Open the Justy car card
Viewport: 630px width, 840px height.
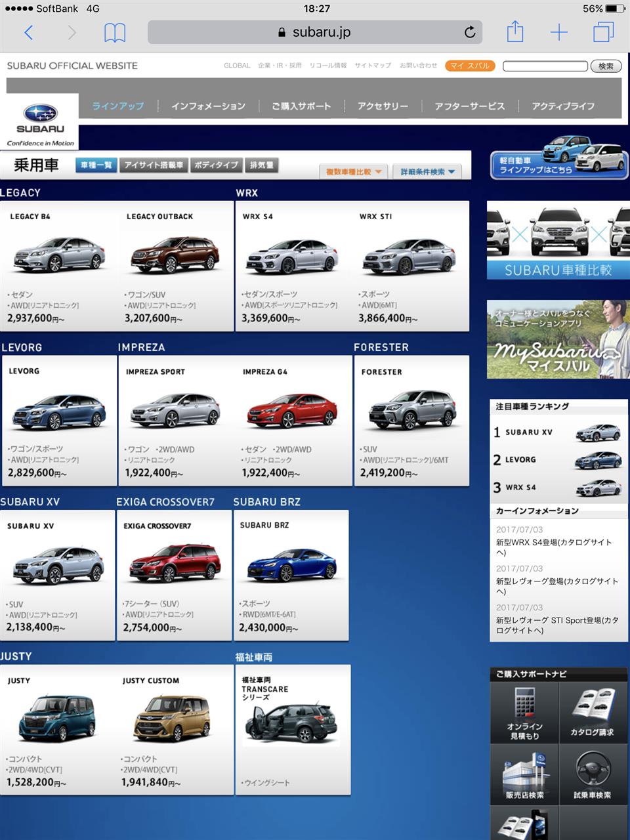click(58, 730)
